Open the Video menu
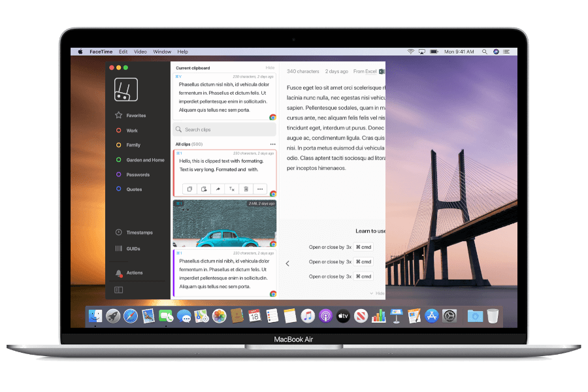This screenshot has width=588, height=392. pyautogui.click(x=140, y=52)
